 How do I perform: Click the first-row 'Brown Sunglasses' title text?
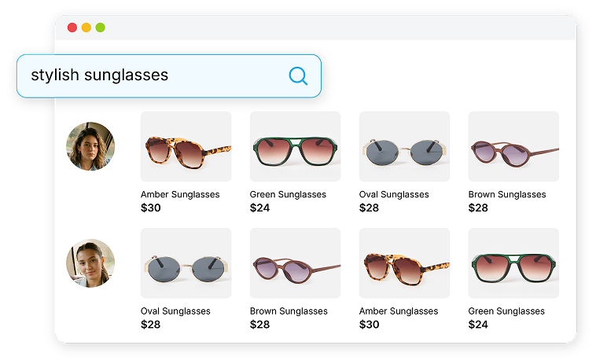coord(507,194)
